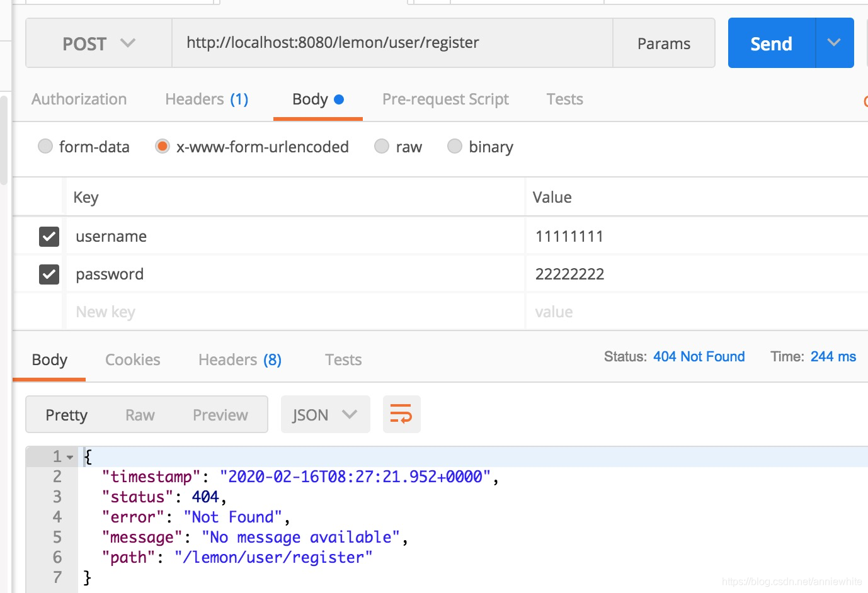Screen dimensions: 868x593
Task: Switch to Raw response view
Action: 140,415
